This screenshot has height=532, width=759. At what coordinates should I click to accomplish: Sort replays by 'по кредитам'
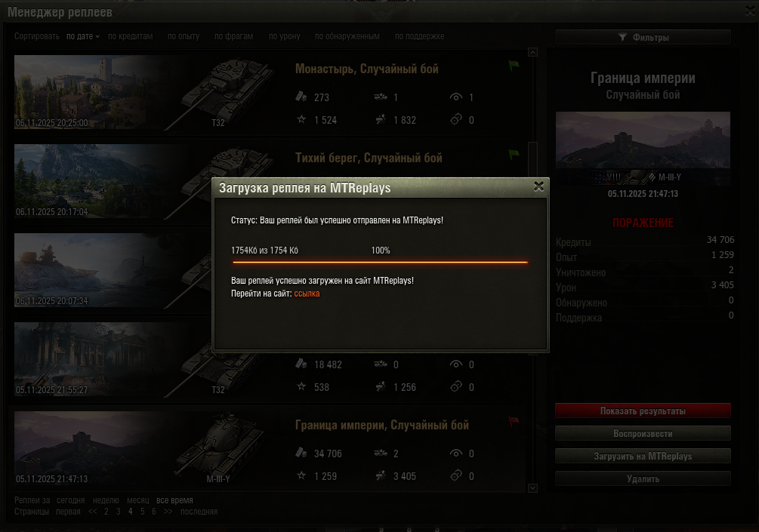[x=130, y=36]
